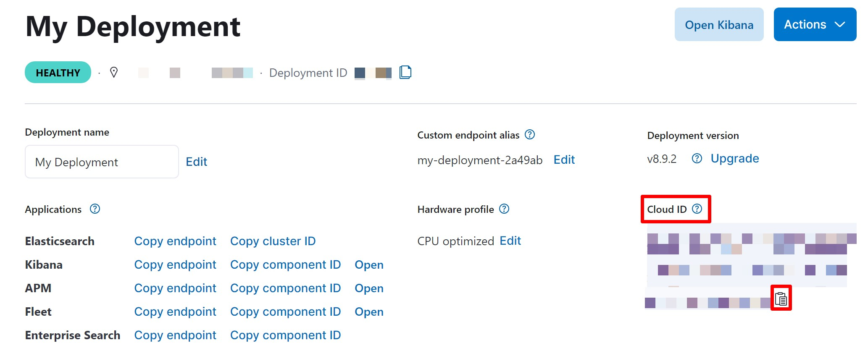The height and width of the screenshot is (343, 868).
Task: Select the my-deployment-2a49ab alias text
Action: (480, 160)
